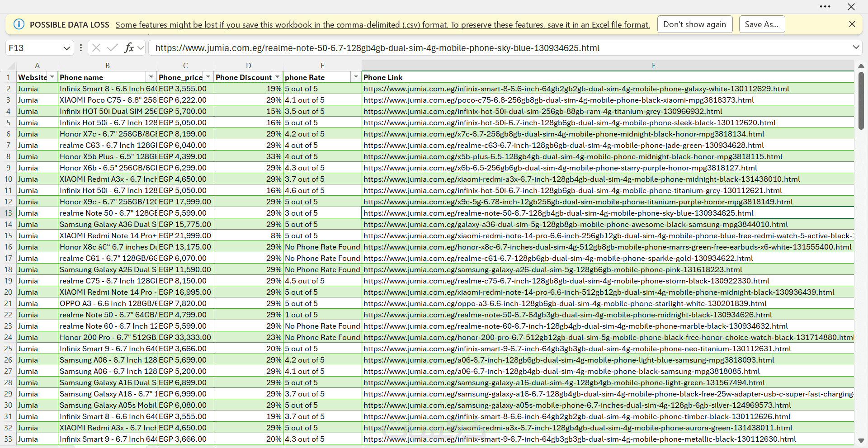Select the EGP 16,995.00 price cell
Viewport: 868px width, 448px height.
pyautogui.click(x=185, y=292)
